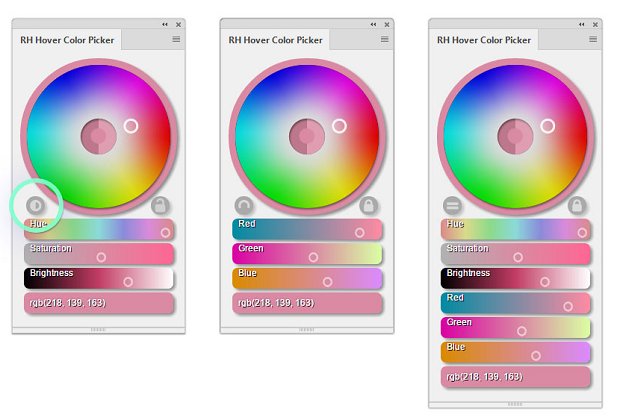Collapse the left panel with double-arrow icon

165,25
